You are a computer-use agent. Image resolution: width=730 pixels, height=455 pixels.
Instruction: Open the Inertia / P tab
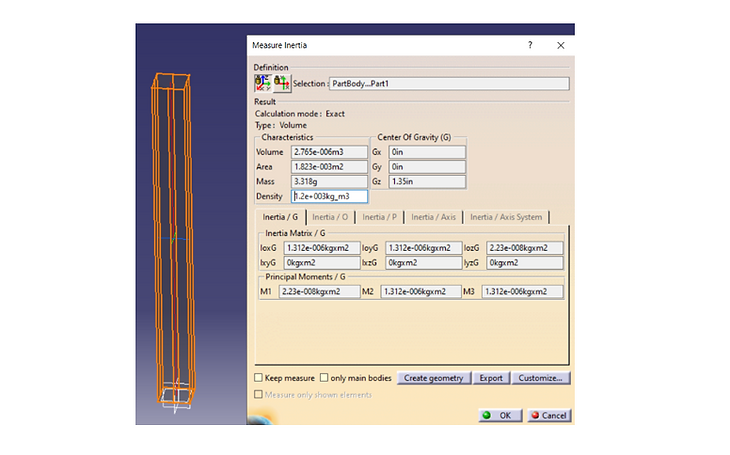(379, 217)
